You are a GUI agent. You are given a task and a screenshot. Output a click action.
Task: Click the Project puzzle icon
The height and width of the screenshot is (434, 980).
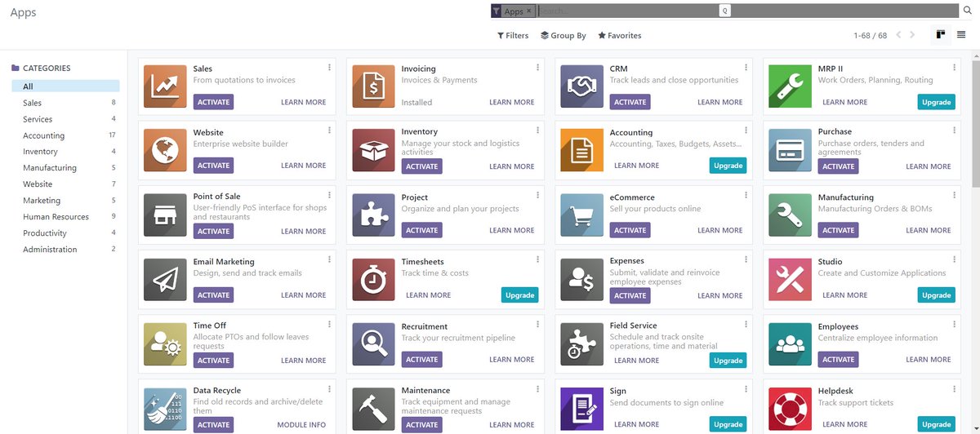[x=373, y=215]
